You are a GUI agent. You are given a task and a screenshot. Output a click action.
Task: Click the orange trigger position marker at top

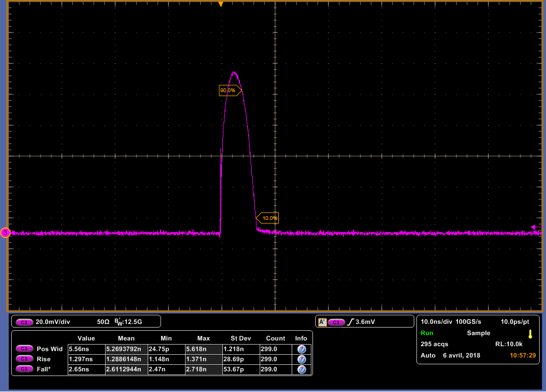click(221, 4)
